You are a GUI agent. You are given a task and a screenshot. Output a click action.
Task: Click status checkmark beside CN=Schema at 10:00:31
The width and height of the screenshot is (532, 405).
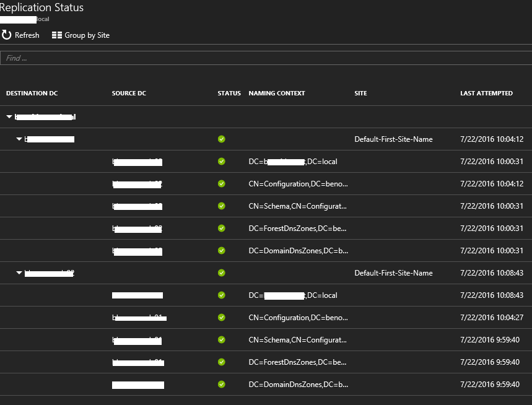pos(222,206)
